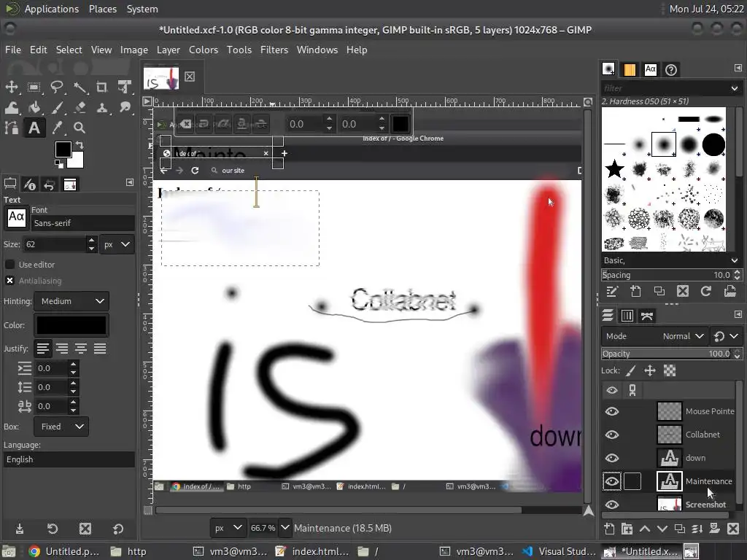
Task: Toggle the Use editor checkbox
Action: pyautogui.click(x=9, y=264)
